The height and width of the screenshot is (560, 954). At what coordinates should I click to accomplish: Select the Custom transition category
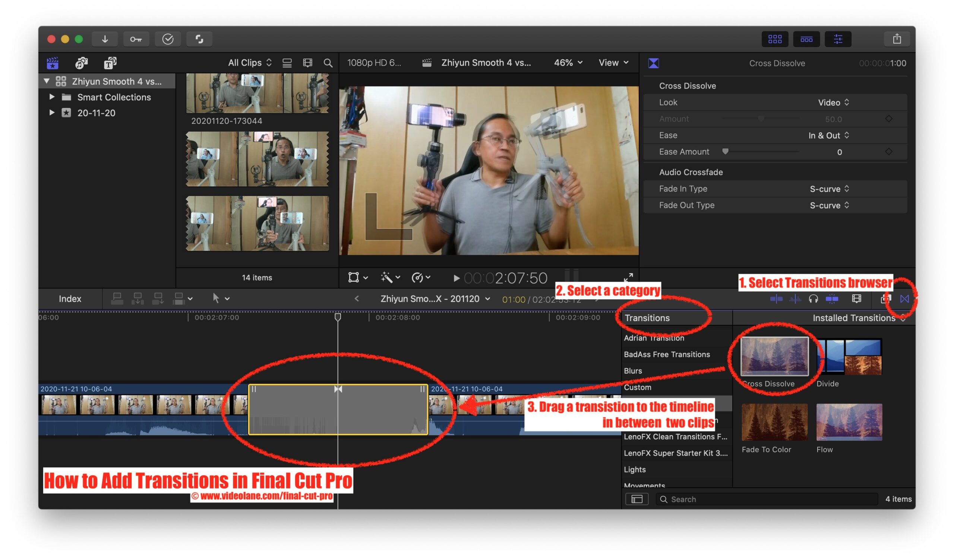636,387
